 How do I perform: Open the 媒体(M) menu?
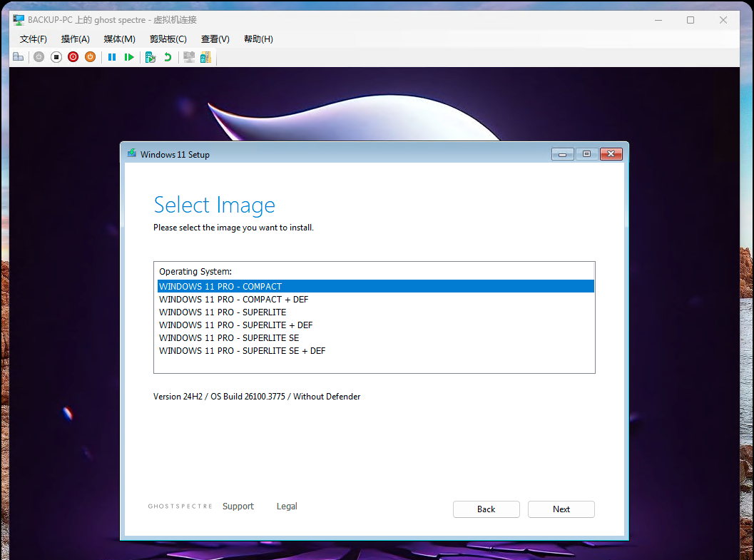pyautogui.click(x=118, y=39)
